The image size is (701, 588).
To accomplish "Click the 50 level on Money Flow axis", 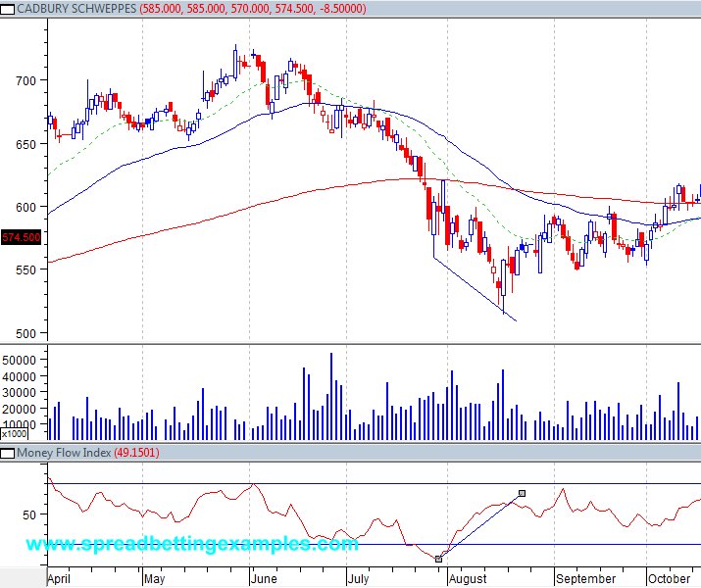I will 28,514.
